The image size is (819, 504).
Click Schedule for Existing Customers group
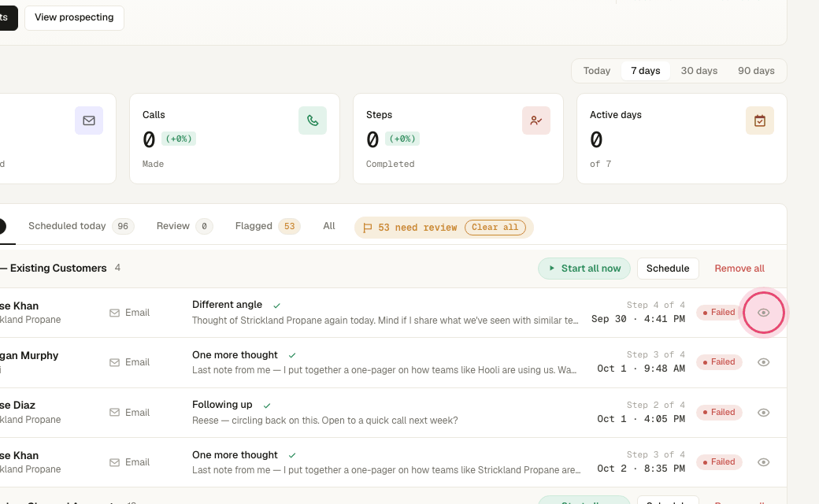(x=668, y=269)
